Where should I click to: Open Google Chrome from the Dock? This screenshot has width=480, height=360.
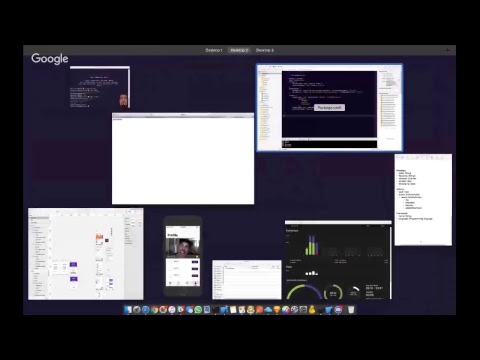click(154, 310)
